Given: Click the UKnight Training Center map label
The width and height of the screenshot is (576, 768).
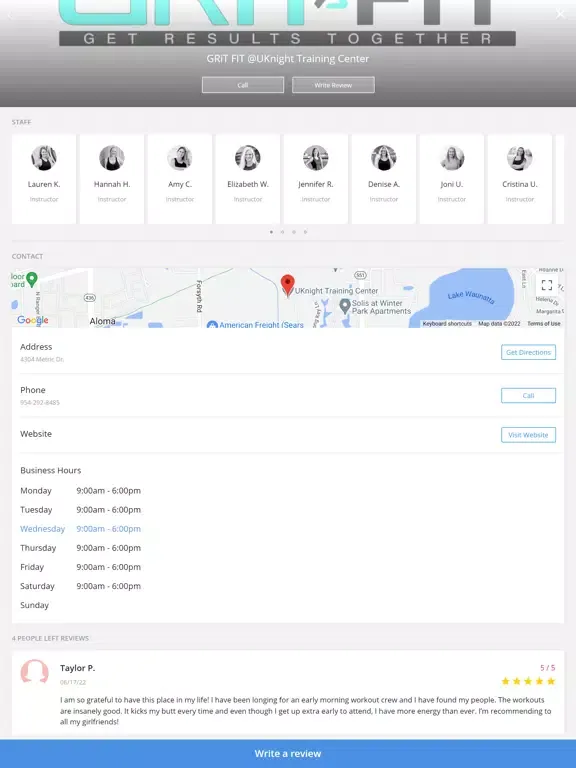Looking at the screenshot, I should click(336, 291).
